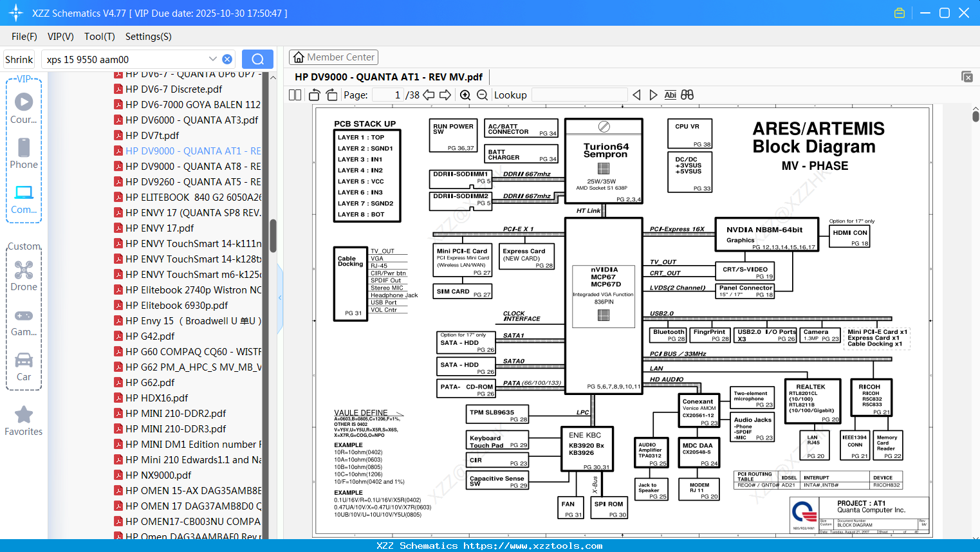Open HP MINI 210-DDR2.pdf
This screenshot has width=980, height=552.
click(176, 414)
